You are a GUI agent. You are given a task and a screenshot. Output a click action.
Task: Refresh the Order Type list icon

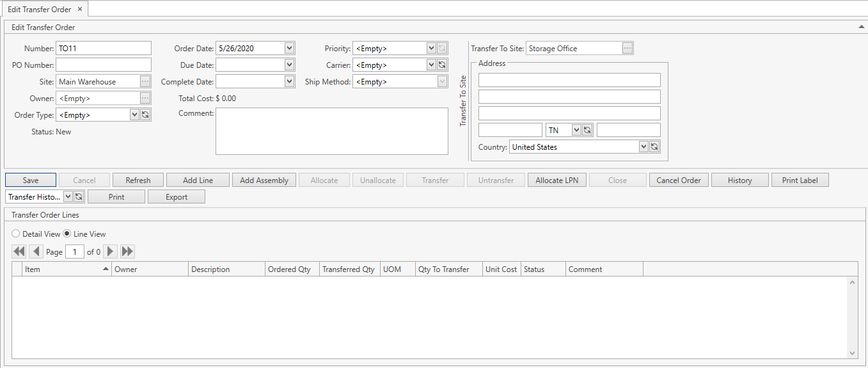point(145,115)
